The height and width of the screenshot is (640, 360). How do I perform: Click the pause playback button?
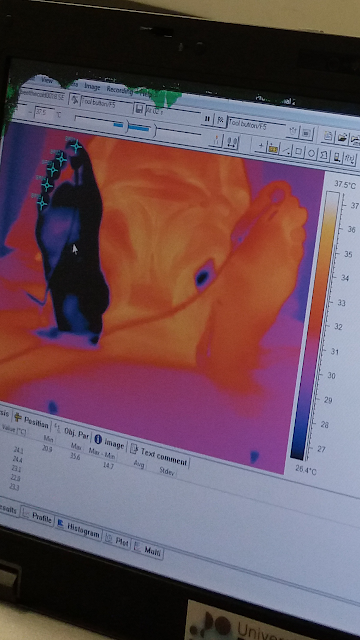tap(207, 118)
